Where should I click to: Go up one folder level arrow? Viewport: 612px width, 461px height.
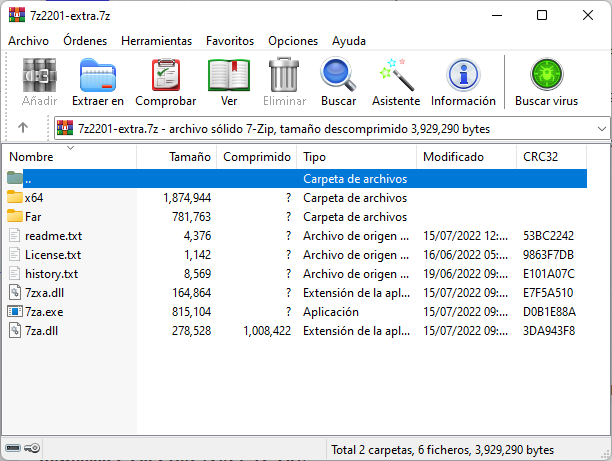pyautogui.click(x=23, y=128)
